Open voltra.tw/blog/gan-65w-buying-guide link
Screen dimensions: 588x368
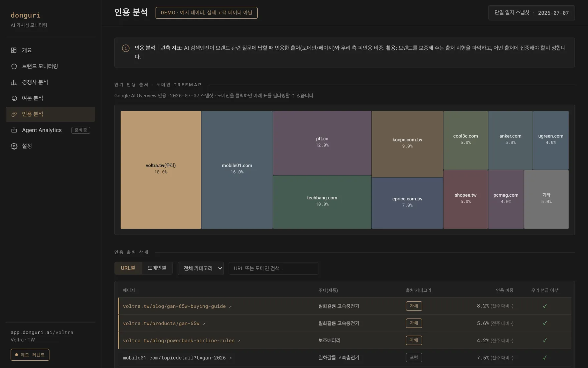coord(174,306)
